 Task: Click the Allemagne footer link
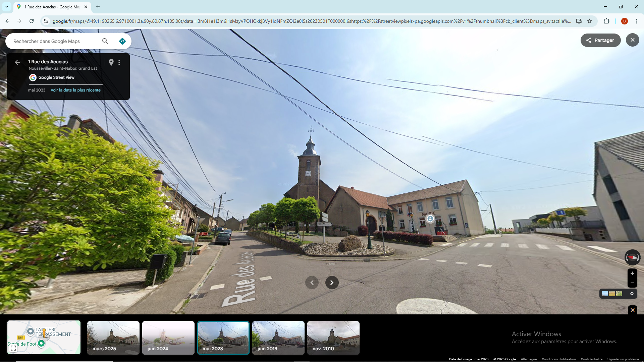[529, 359]
